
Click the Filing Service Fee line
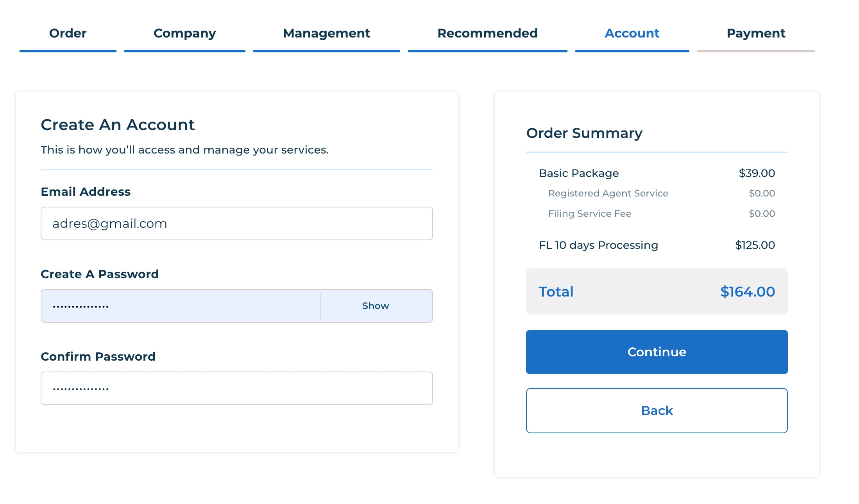point(589,214)
